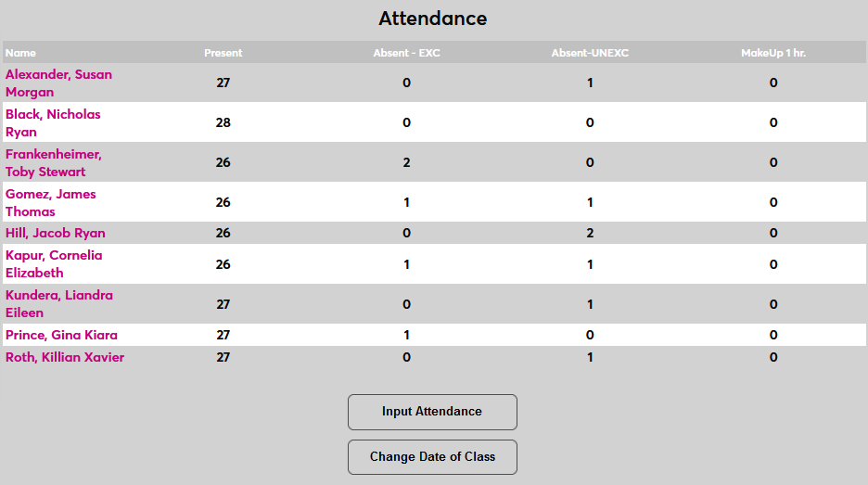Select the Present column header
The width and height of the screenshot is (868, 485).
[x=223, y=53]
